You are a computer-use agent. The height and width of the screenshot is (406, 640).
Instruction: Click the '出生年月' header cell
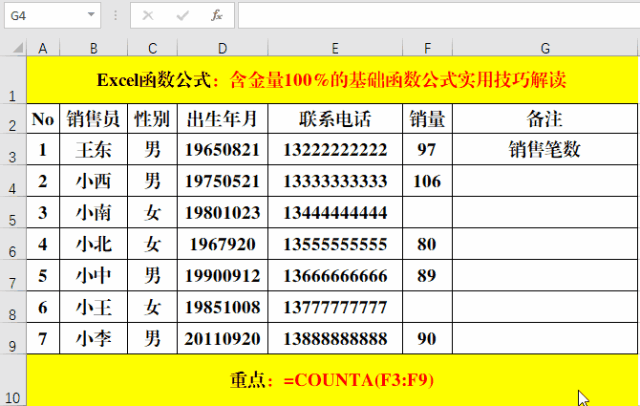coord(222,119)
